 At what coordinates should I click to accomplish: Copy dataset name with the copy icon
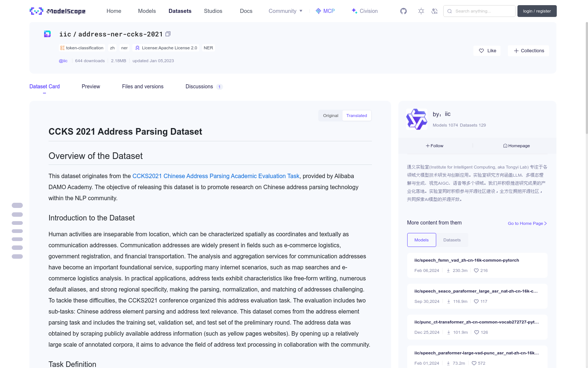[x=168, y=34]
